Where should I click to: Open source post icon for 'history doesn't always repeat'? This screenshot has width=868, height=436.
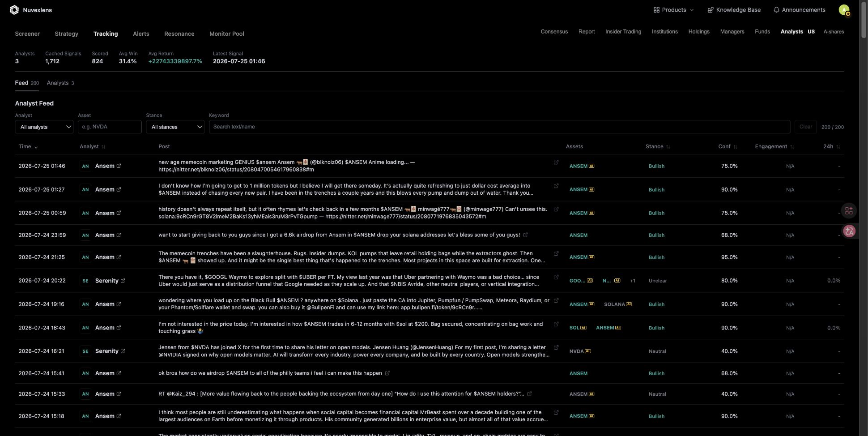(x=556, y=209)
